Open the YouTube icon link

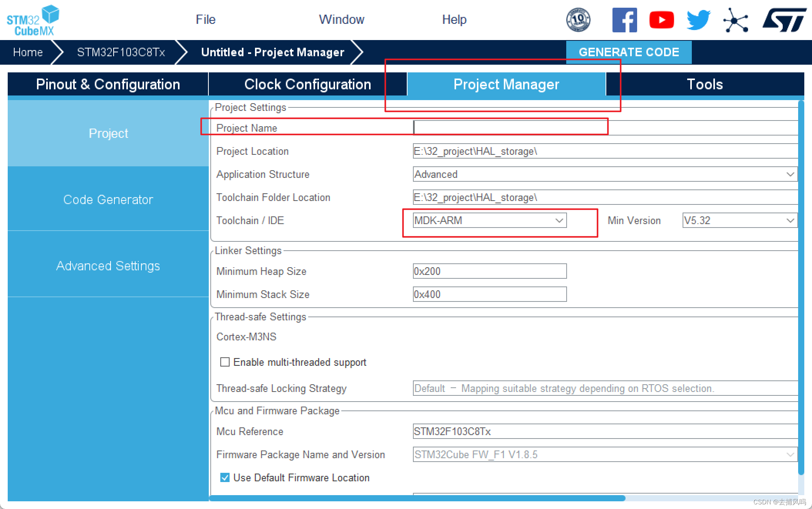(x=661, y=20)
